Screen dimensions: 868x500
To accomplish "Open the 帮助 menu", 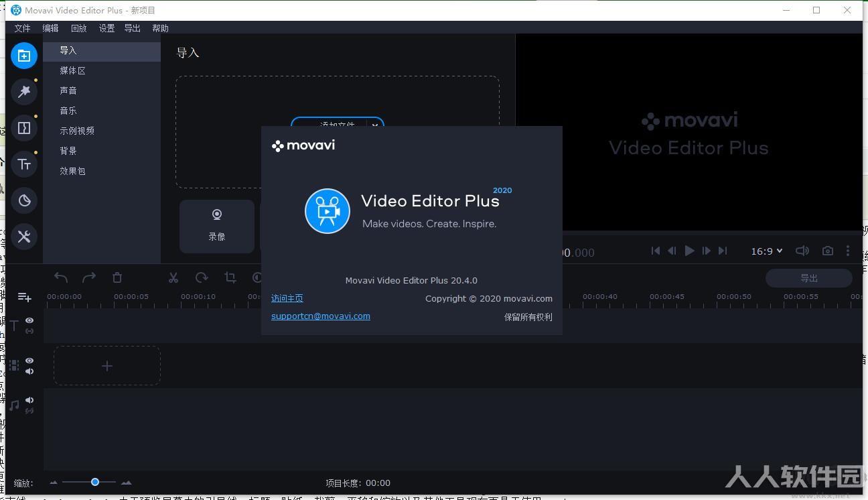I will pos(160,28).
